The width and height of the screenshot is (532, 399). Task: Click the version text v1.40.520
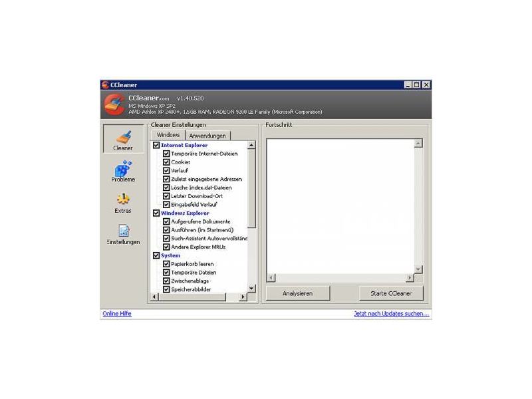(x=190, y=98)
